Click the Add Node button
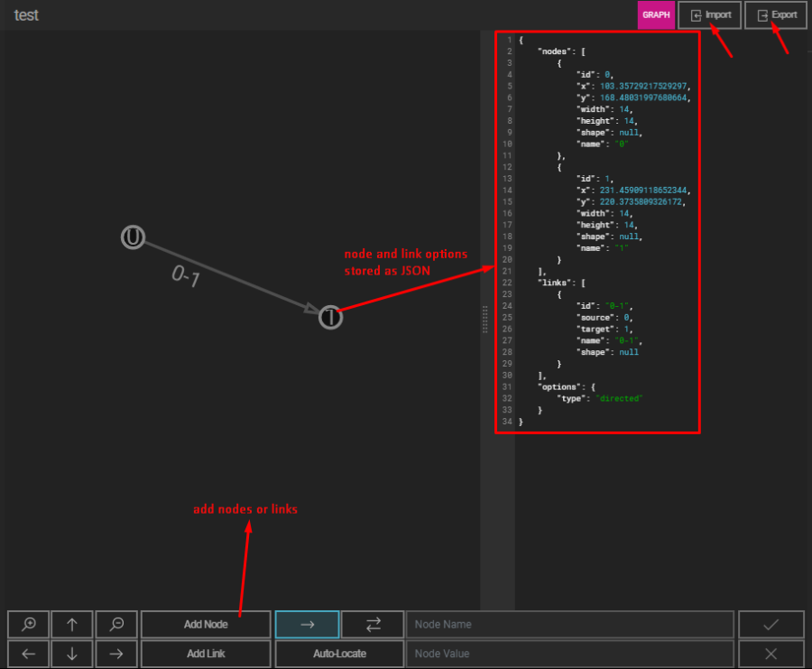The width and height of the screenshot is (812, 669). pos(205,624)
